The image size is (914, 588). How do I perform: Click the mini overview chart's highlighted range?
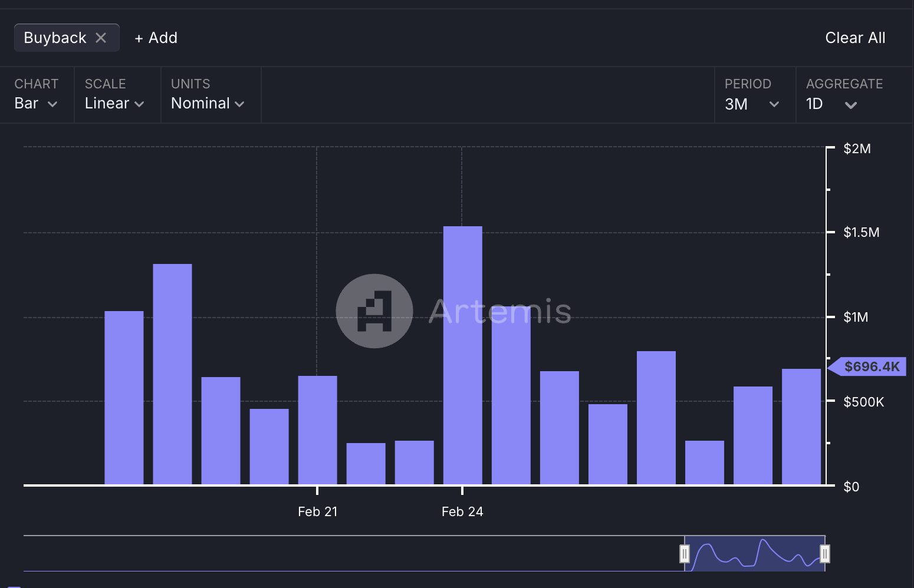tap(755, 554)
